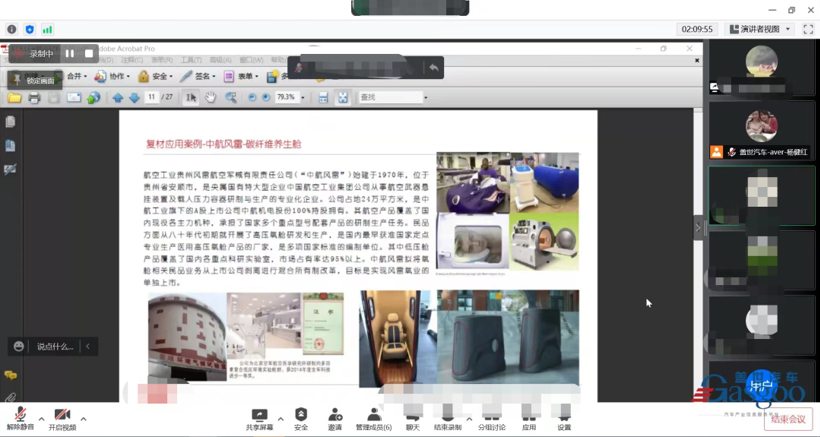The width and height of the screenshot is (820, 437).
Task: Click the meeting info circle icon
Action: click(x=12, y=29)
